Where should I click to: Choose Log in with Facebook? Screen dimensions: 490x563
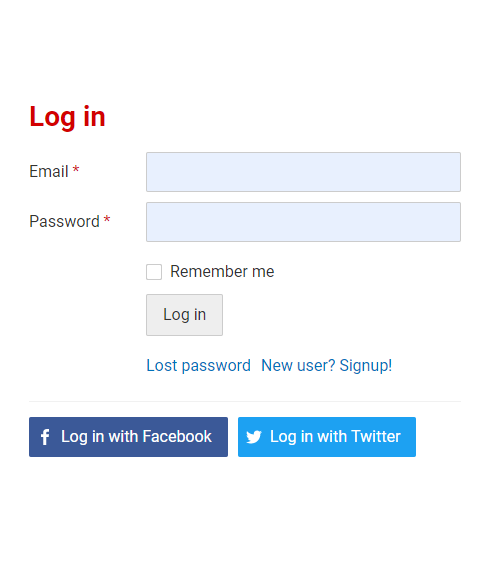129,437
